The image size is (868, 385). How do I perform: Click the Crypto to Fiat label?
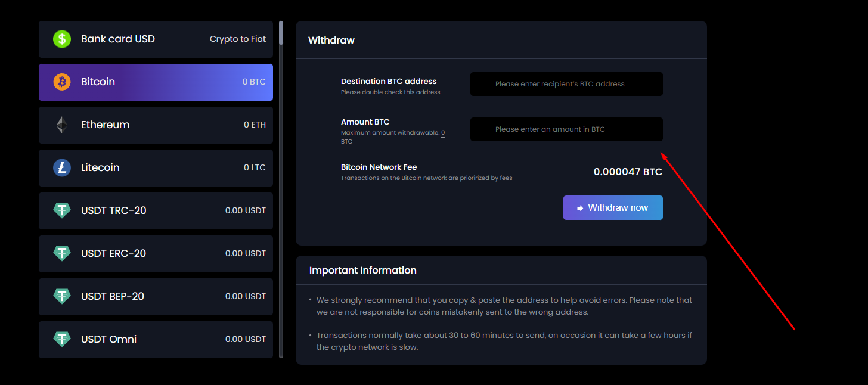click(x=238, y=39)
